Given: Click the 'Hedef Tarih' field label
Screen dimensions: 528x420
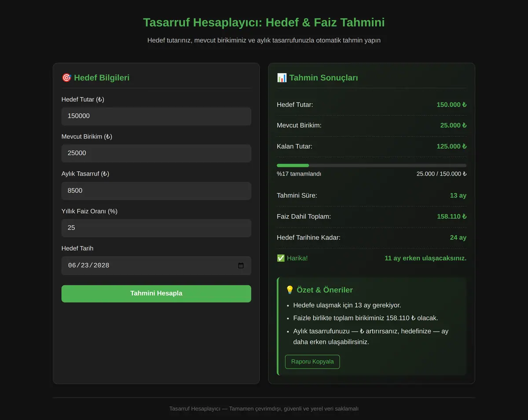Looking at the screenshot, I should coord(77,248).
